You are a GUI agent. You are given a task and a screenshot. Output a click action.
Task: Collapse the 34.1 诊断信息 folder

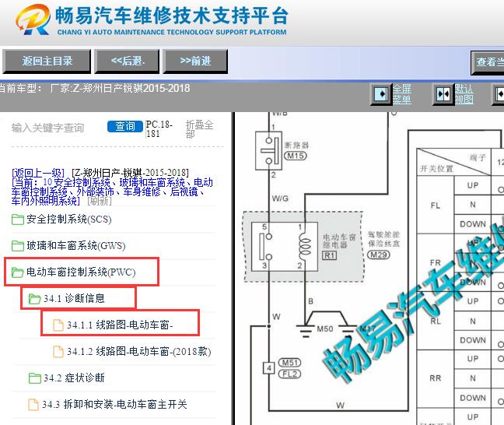tap(74, 299)
